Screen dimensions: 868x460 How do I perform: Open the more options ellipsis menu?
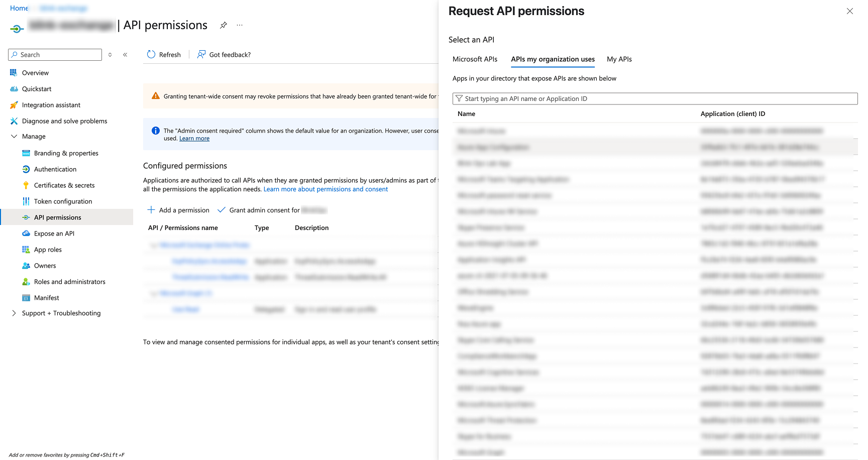pyautogui.click(x=240, y=25)
